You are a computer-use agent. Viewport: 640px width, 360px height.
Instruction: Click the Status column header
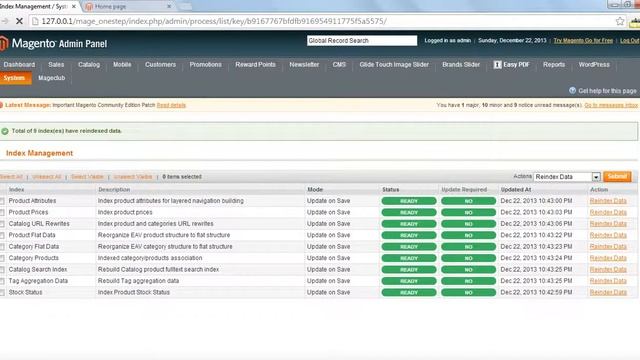pos(391,190)
